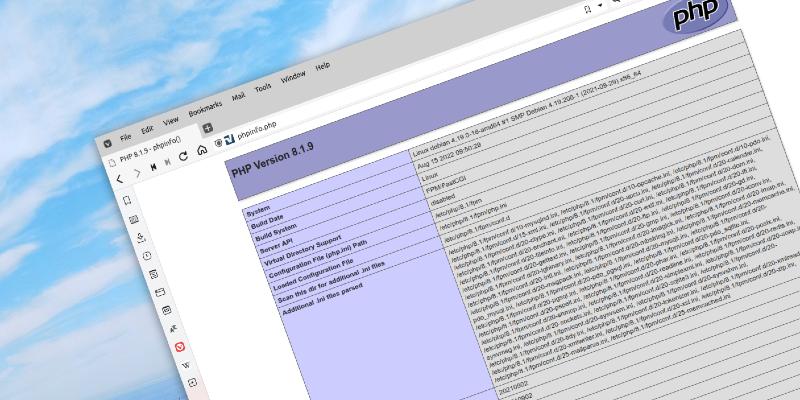The image size is (800, 400).
Task: Open the Tools menu
Action: (263, 87)
